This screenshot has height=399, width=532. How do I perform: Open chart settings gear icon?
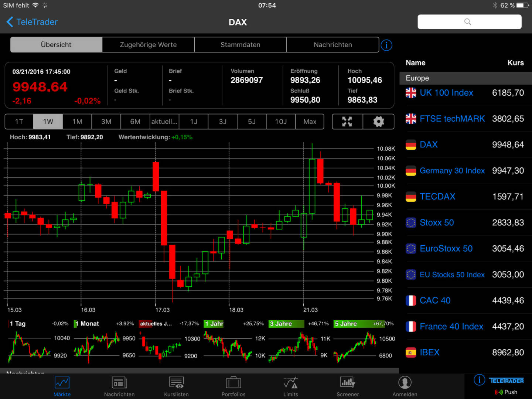(378, 122)
